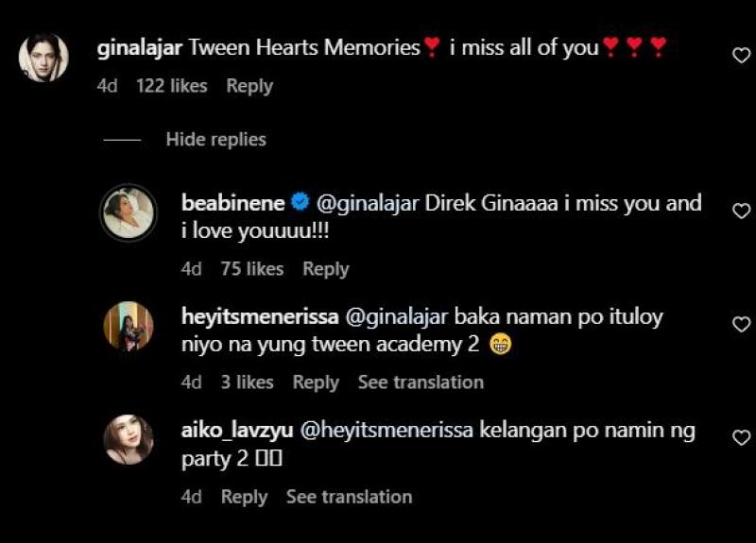Reply to aiko_lavzyu's comment
The image size is (756, 543).
(x=245, y=498)
